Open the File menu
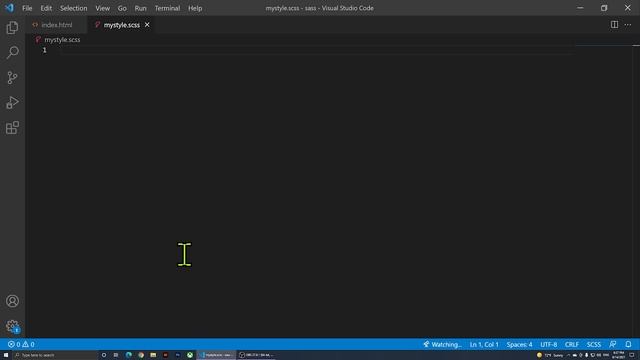The height and width of the screenshot is (360, 640). (27, 8)
